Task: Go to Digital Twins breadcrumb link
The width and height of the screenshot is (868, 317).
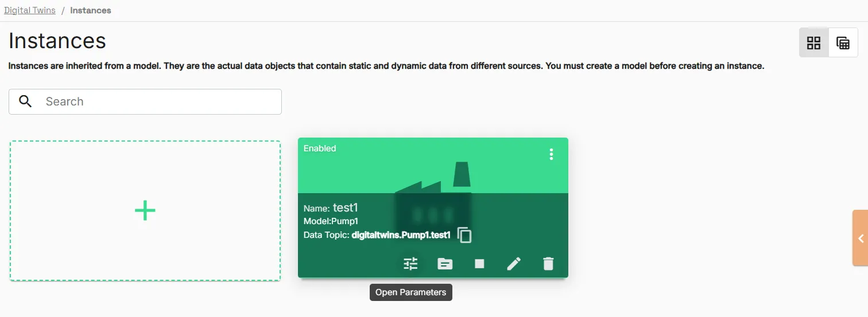Action: point(30,10)
